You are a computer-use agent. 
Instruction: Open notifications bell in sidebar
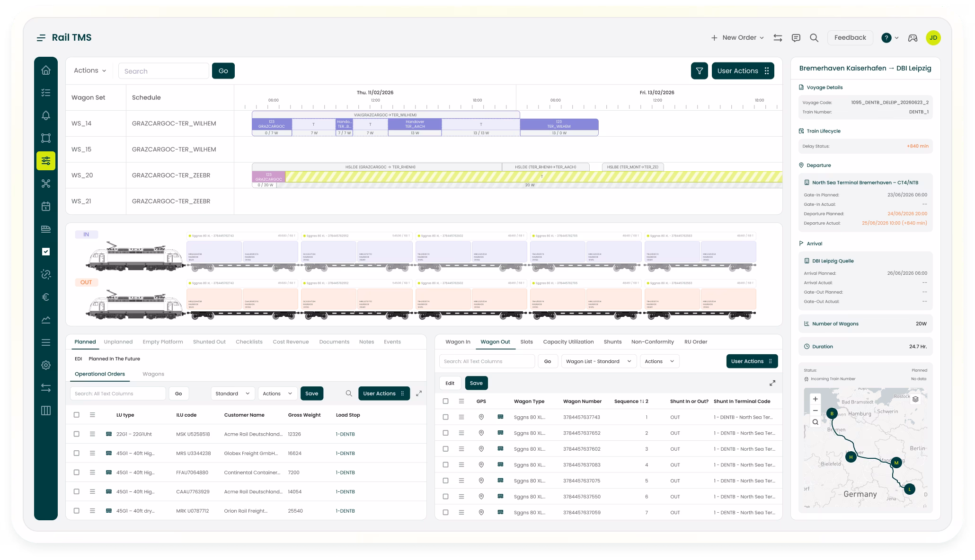(x=46, y=115)
